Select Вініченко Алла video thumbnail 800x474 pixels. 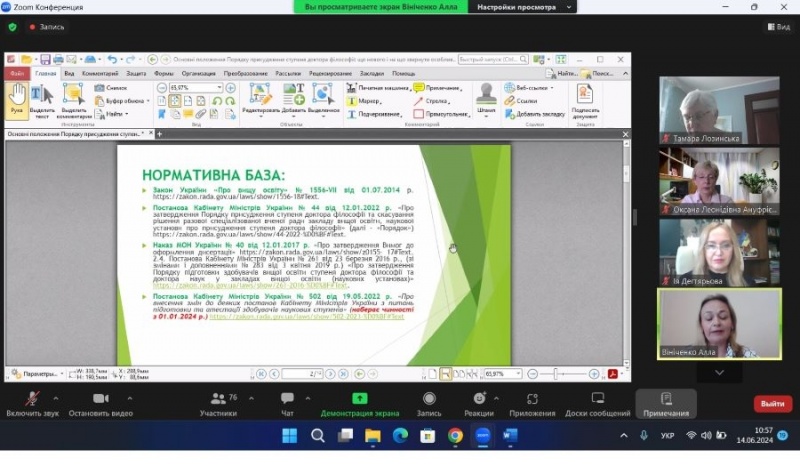718,323
